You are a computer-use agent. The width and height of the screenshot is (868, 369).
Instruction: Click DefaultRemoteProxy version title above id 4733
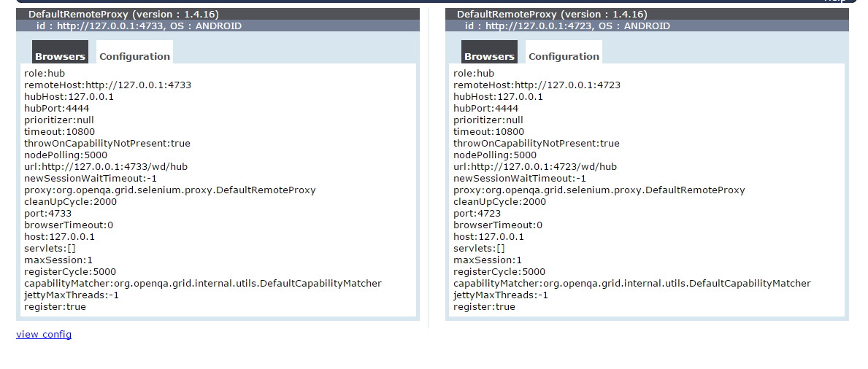[x=218, y=14]
